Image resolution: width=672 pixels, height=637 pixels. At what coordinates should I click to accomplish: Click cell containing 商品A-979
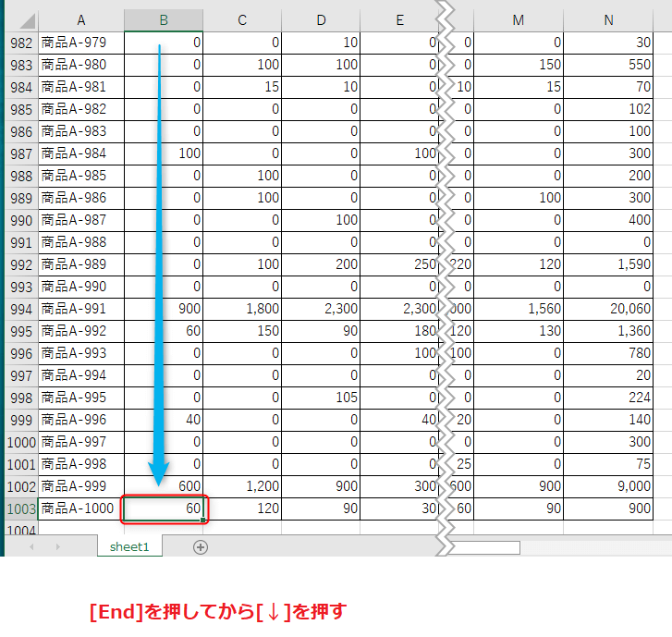[81, 43]
